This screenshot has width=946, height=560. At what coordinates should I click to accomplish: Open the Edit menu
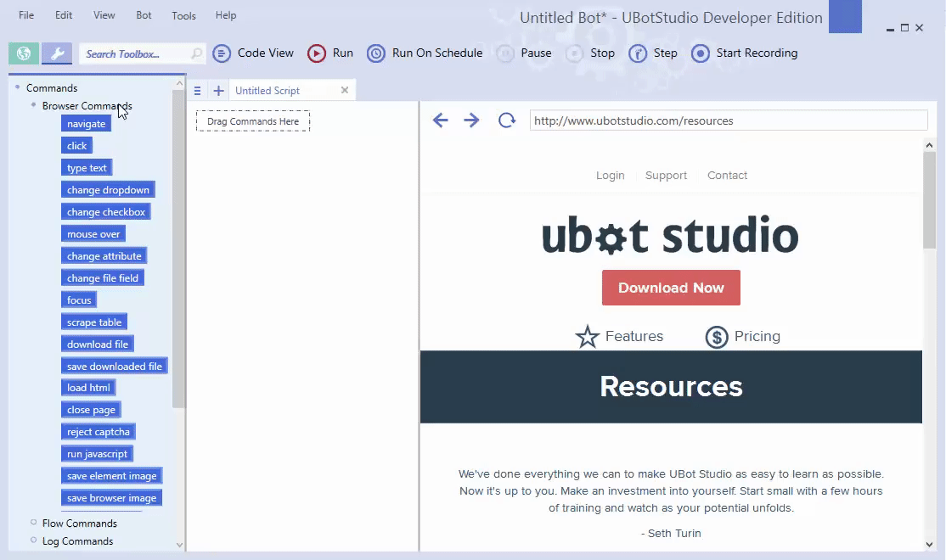pos(64,15)
